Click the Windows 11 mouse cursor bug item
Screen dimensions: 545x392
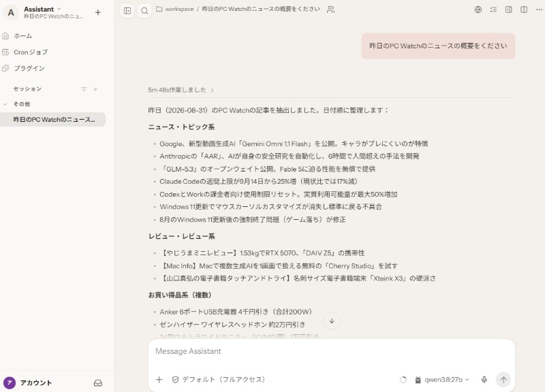(270, 207)
